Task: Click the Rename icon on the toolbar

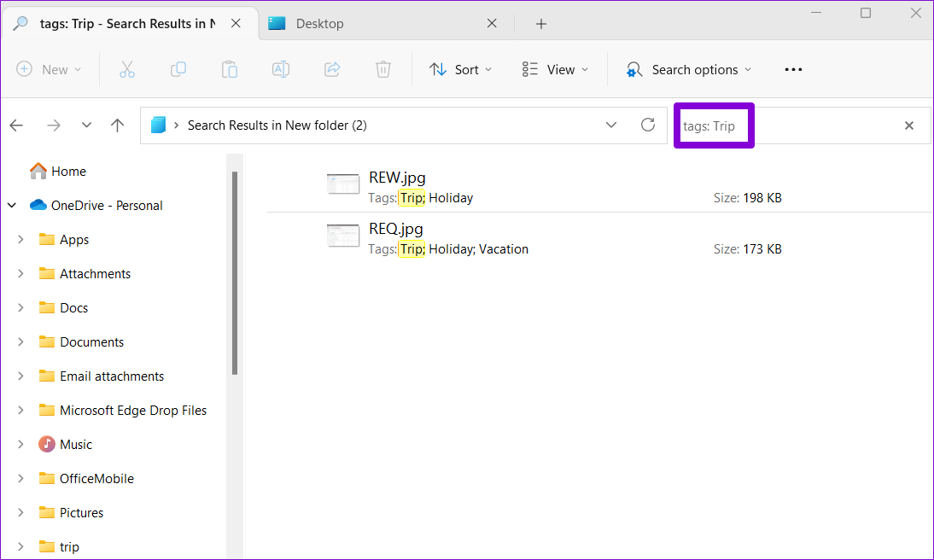Action: 280,69
